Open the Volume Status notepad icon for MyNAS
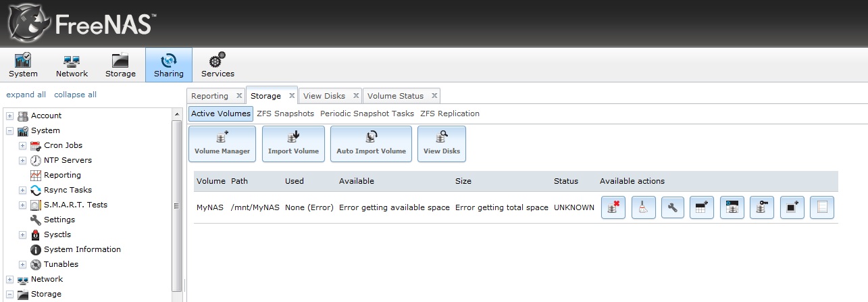Image resolution: width=868 pixels, height=302 pixels. pyautogui.click(x=822, y=208)
